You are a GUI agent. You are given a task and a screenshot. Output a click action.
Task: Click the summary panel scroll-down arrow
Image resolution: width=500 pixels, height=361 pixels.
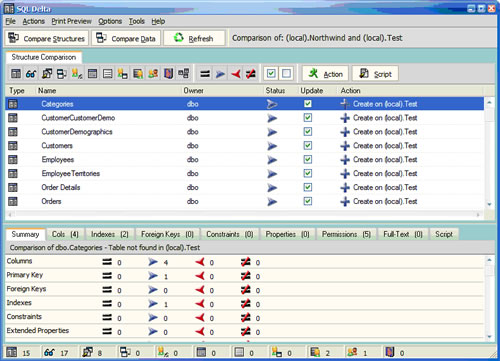[x=489, y=336]
